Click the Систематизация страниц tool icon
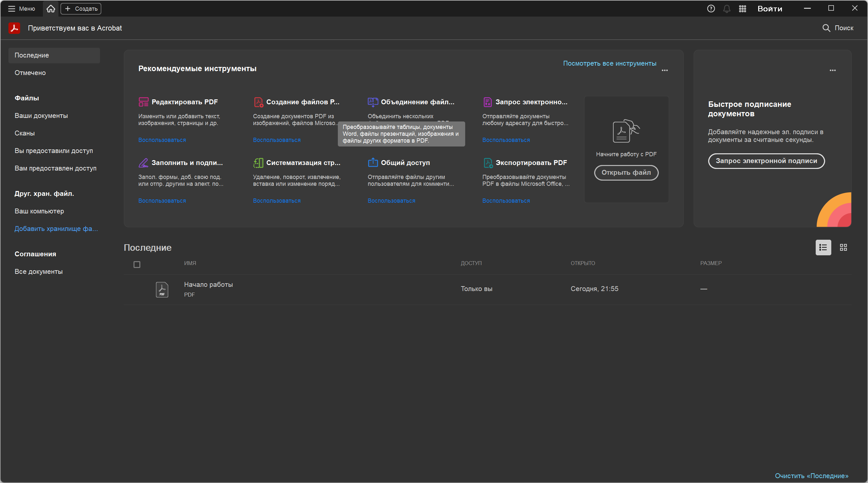This screenshot has width=868, height=483. coord(258,163)
